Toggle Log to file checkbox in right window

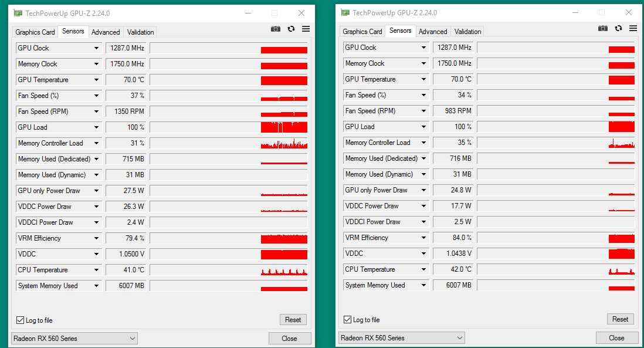click(348, 320)
